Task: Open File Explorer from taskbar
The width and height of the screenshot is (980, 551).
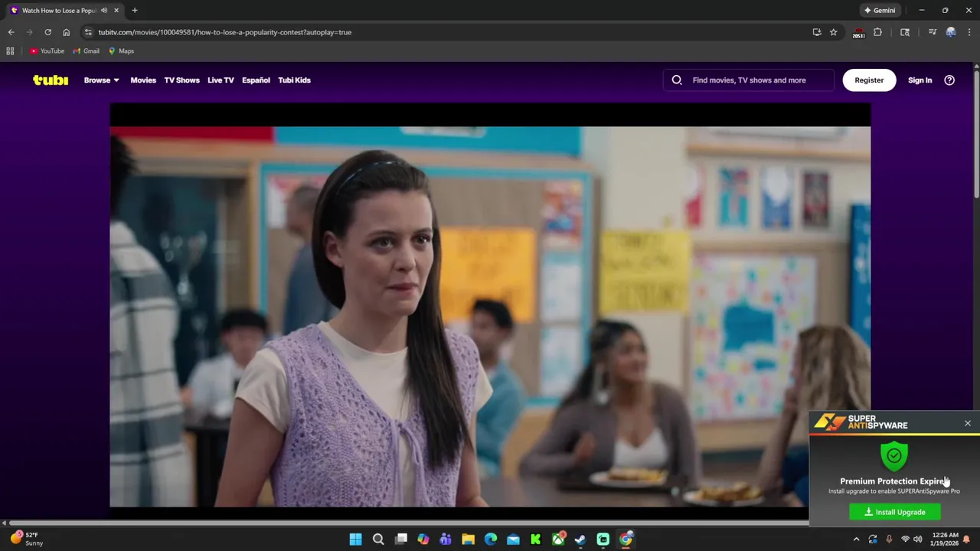Action: pyautogui.click(x=468, y=540)
